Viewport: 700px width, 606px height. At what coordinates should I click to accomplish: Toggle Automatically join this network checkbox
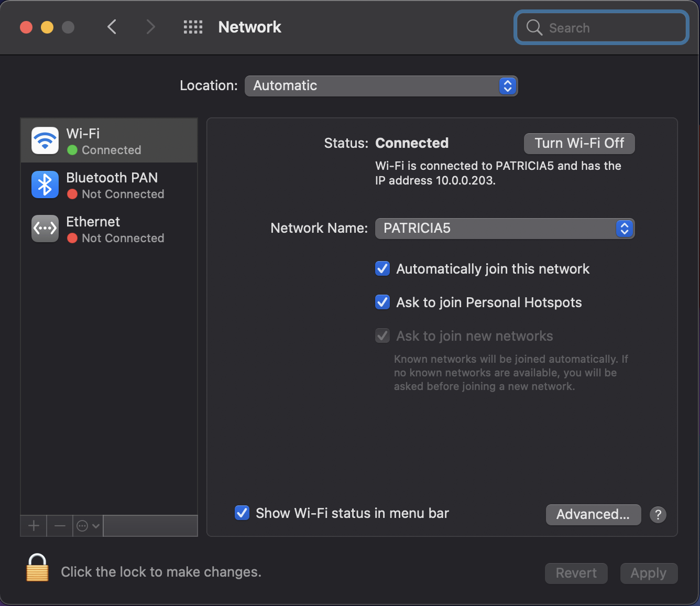[x=382, y=269]
